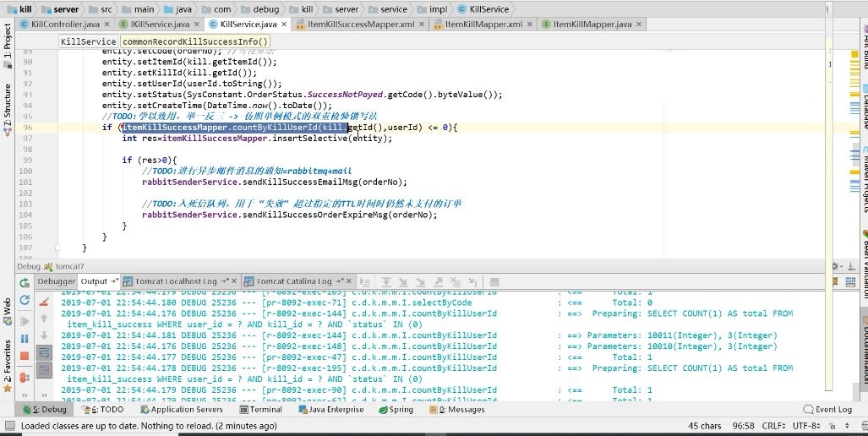868x436 pixels.
Task: Click the Run to Cursor icon
Action: tap(472, 281)
